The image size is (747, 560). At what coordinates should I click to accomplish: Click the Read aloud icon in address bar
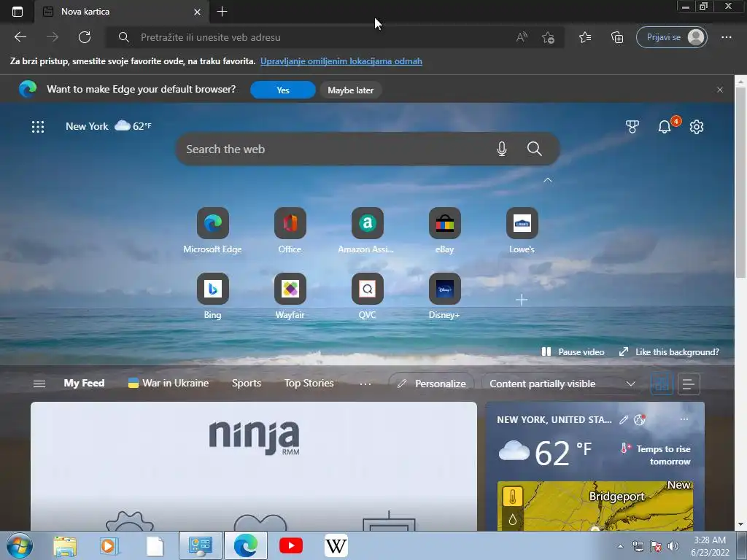(522, 37)
